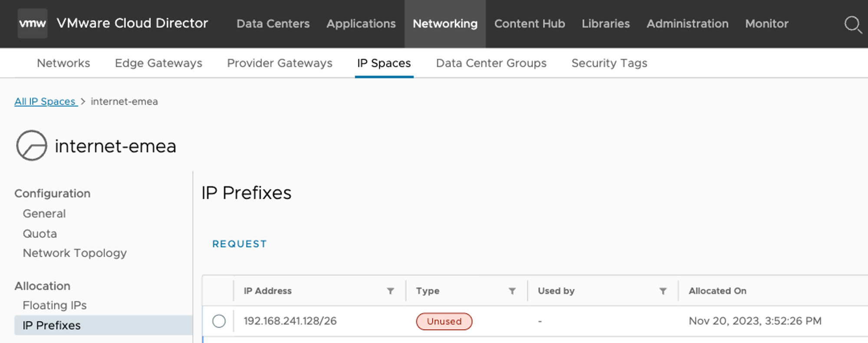Open the Administration menu

[687, 23]
